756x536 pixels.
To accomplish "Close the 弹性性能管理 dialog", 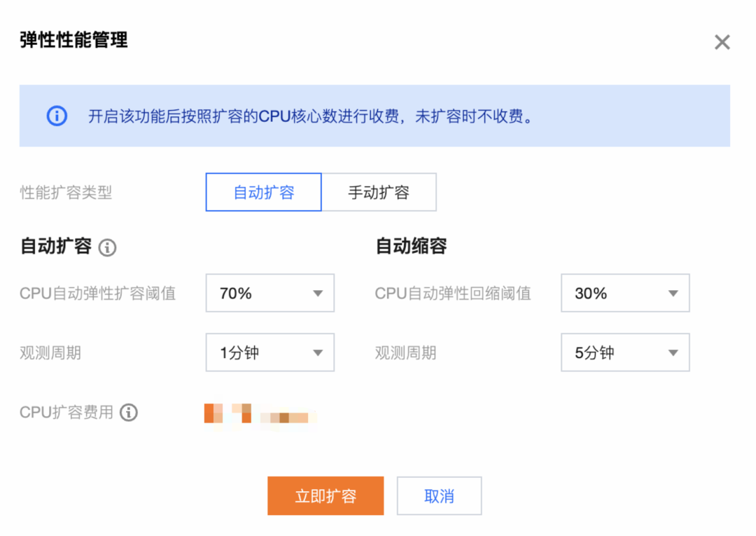I will click(x=722, y=43).
